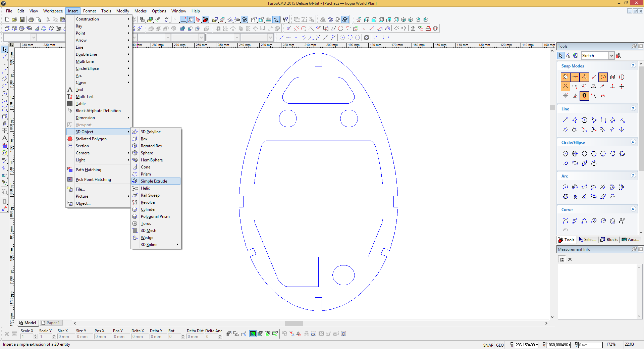Click the Stellated Polygon red icon
Screen dimensions: 644x349
click(70, 139)
